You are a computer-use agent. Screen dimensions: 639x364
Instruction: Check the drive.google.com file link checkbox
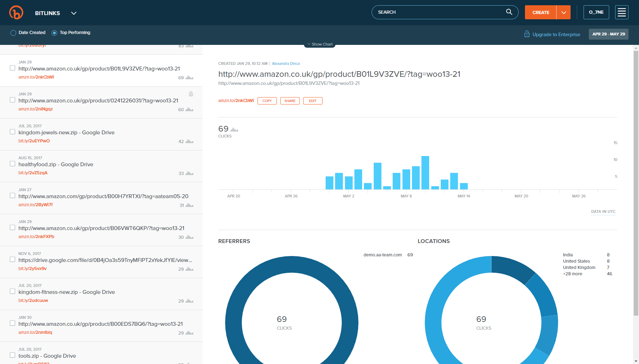(x=12, y=259)
